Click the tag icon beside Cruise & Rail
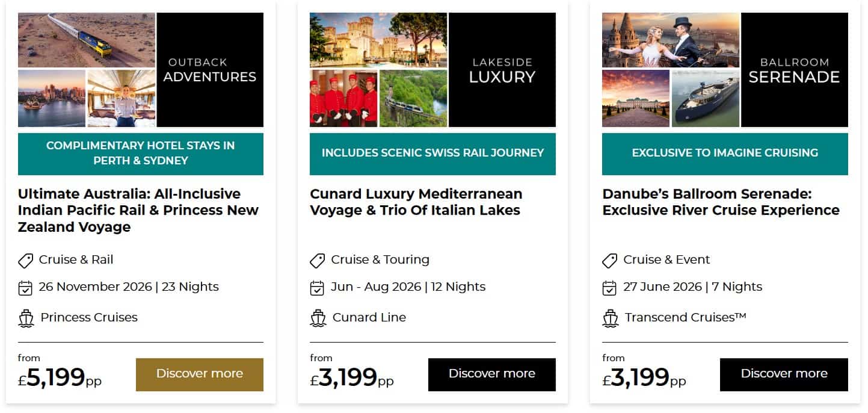 (25, 261)
